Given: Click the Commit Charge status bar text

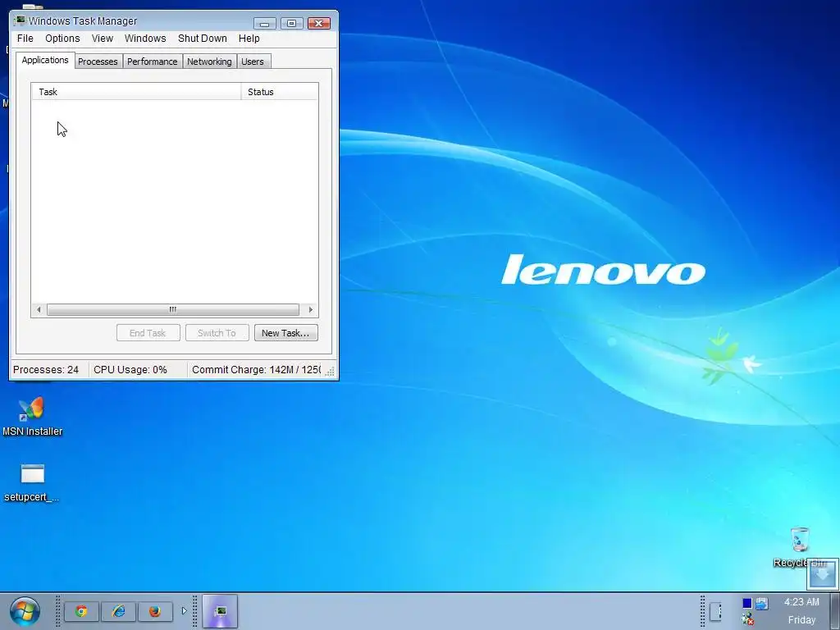Looking at the screenshot, I should 256,370.
